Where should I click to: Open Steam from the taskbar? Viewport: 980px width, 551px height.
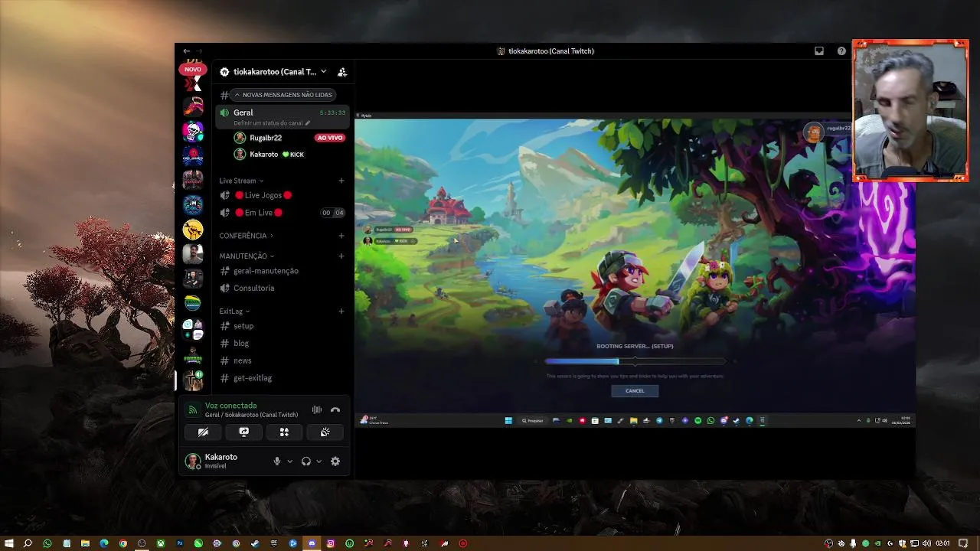(255, 543)
